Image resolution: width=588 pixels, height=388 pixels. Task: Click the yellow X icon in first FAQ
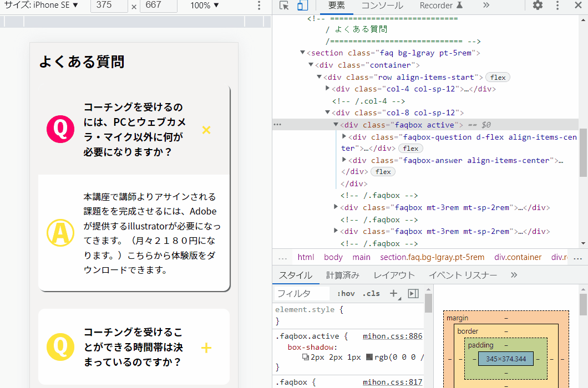point(206,130)
